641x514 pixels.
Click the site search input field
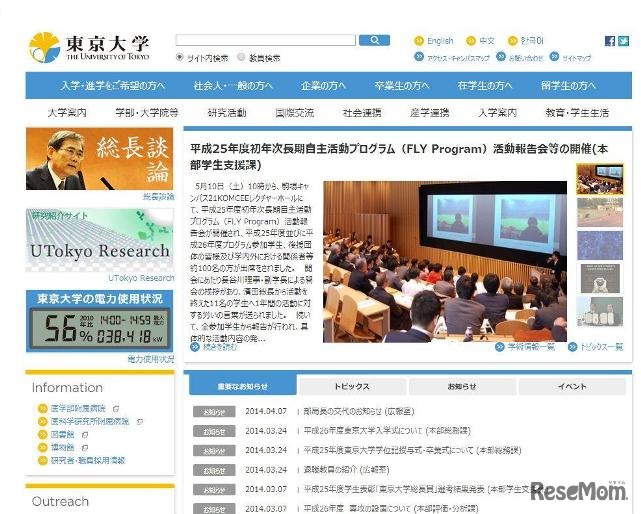tap(266, 40)
